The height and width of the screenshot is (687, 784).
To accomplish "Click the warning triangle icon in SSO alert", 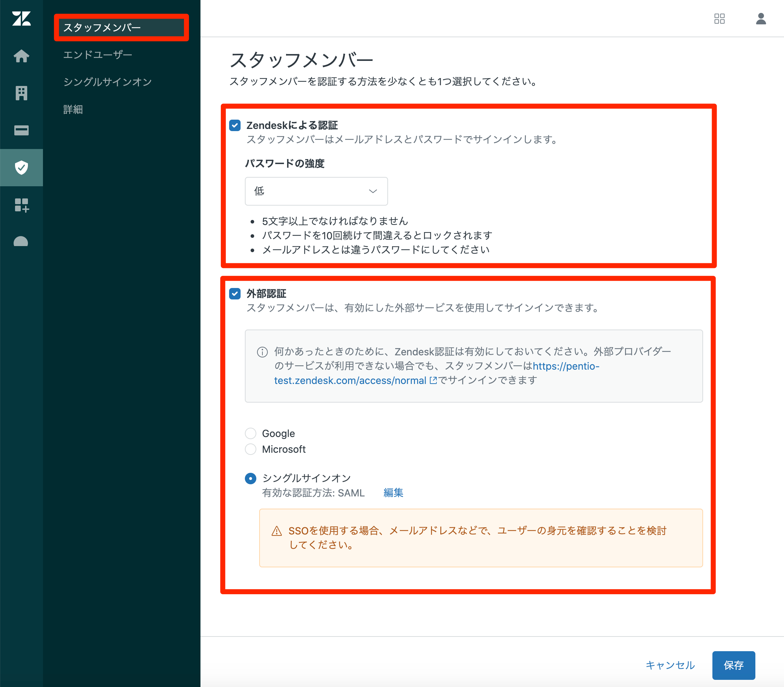I will pyautogui.click(x=277, y=531).
